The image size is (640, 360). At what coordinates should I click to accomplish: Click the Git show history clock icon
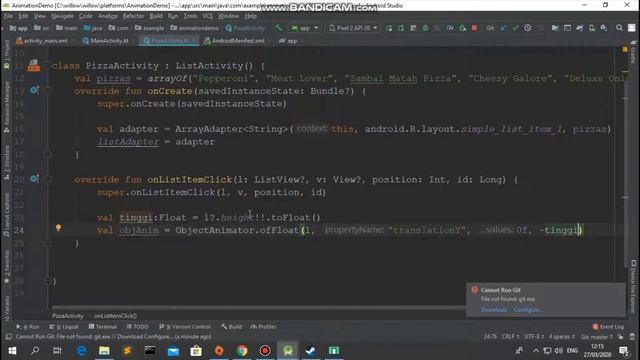[x=528, y=28]
